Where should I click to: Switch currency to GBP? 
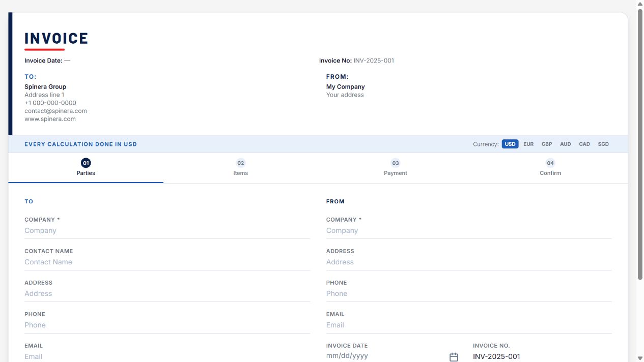[x=547, y=144]
